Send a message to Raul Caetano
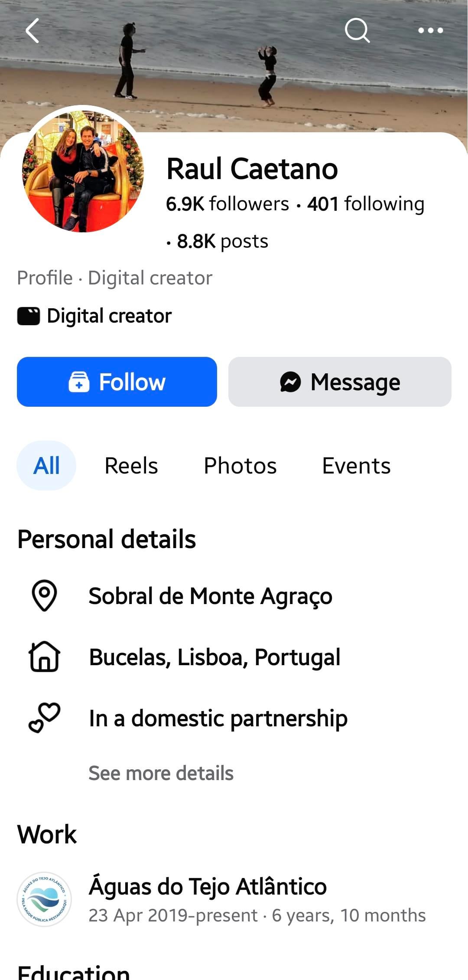The width and height of the screenshot is (468, 980). tap(340, 382)
